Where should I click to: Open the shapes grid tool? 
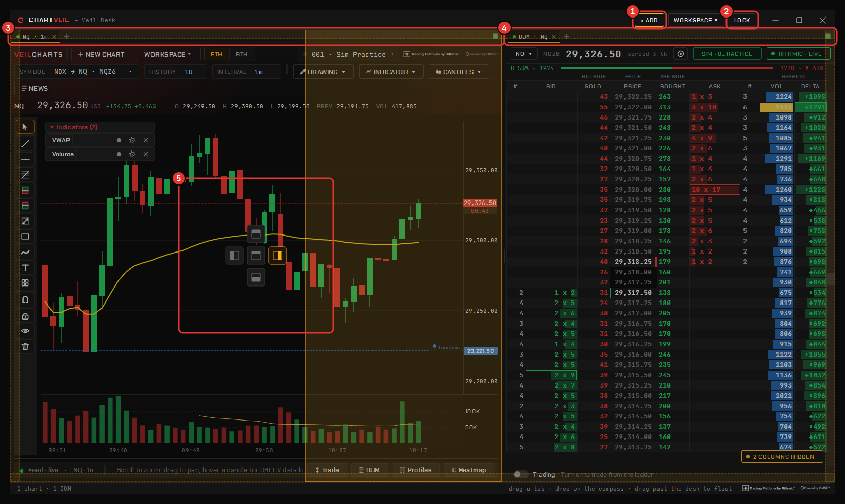25,283
